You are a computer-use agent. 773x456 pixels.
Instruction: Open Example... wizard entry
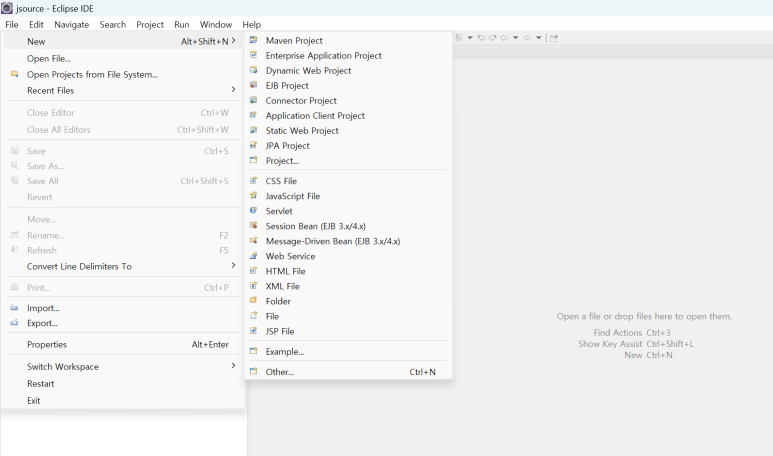(348, 352)
